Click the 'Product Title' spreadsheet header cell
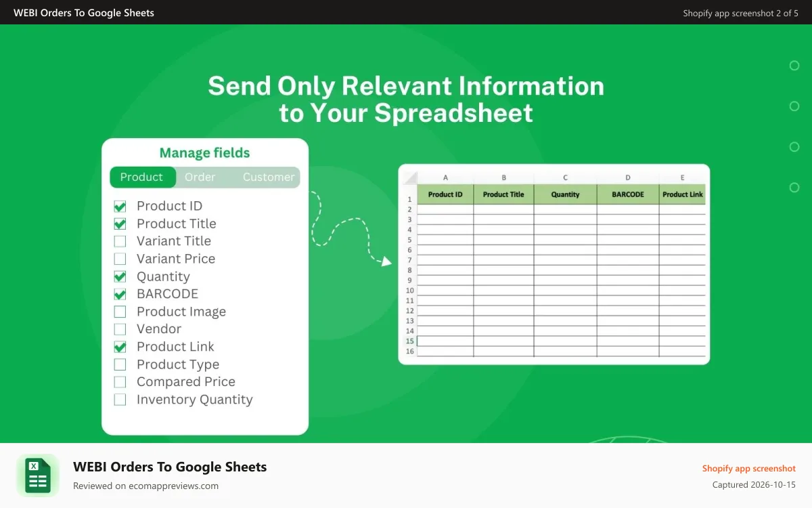The height and width of the screenshot is (508, 812). (x=503, y=194)
